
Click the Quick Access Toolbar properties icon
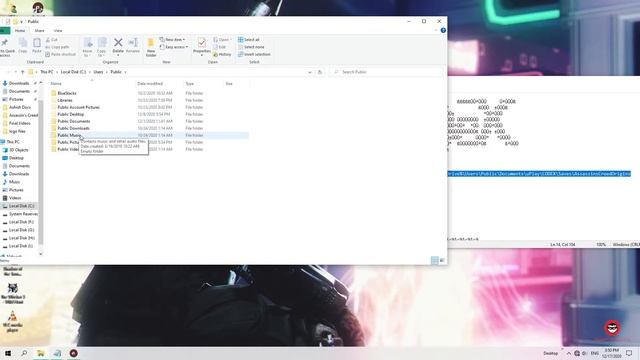click(x=8, y=21)
